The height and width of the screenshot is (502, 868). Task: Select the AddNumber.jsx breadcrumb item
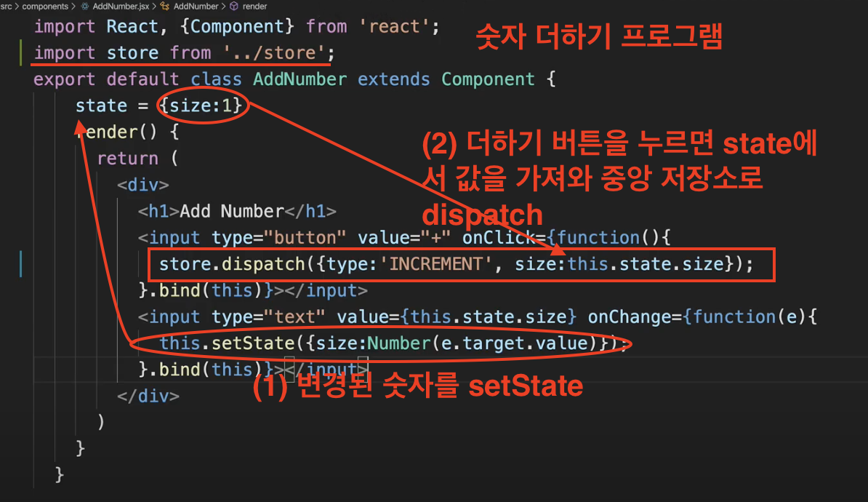[x=120, y=6]
